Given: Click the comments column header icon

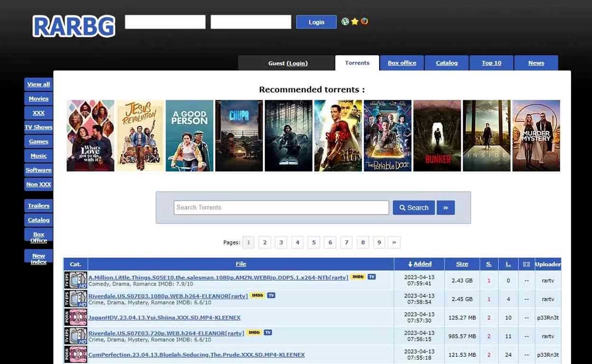Looking at the screenshot, I should [526, 264].
